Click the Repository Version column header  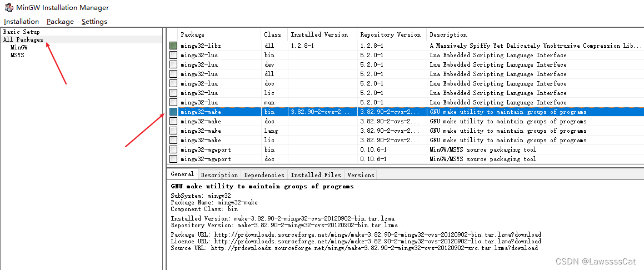click(392, 34)
